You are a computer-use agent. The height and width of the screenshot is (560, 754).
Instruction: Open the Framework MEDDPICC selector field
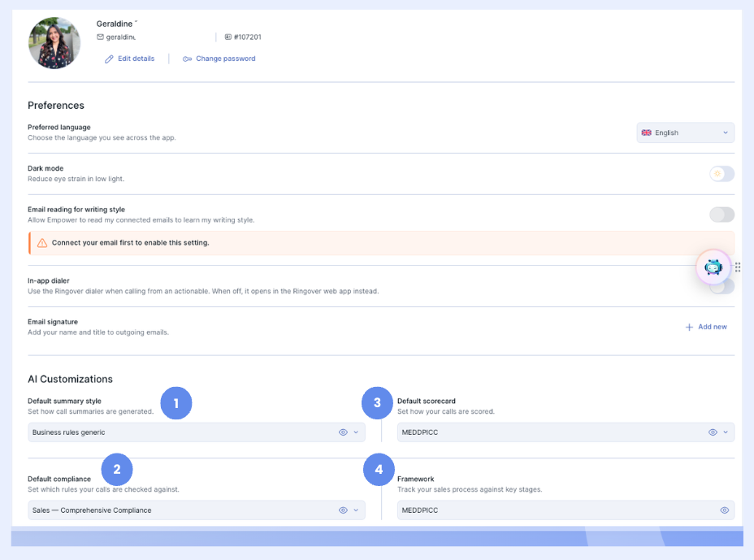pos(565,510)
